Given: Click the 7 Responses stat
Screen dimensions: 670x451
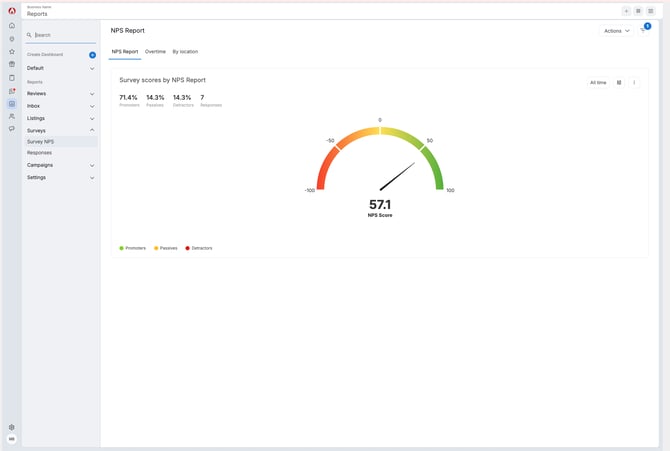Looking at the screenshot, I should coord(211,100).
